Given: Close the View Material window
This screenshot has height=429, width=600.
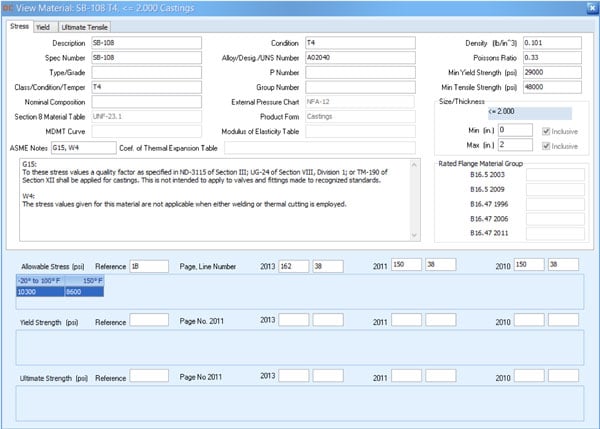Looking at the screenshot, I should coord(590,7).
